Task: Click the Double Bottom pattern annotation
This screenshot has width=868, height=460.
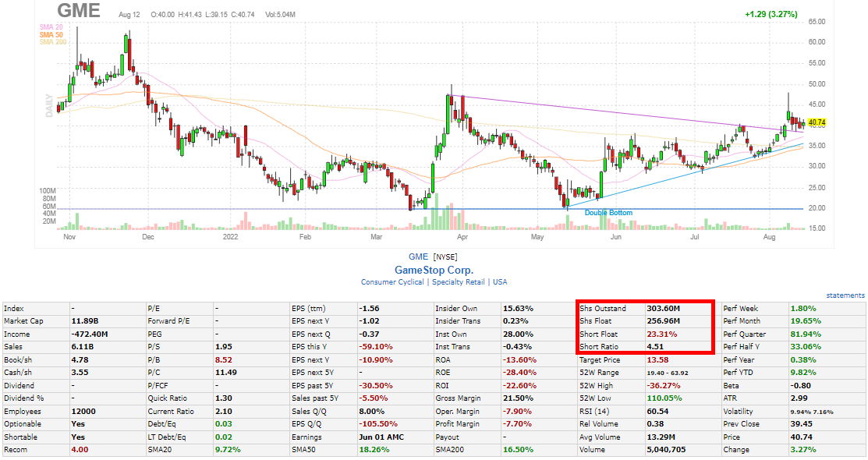Action: click(608, 212)
